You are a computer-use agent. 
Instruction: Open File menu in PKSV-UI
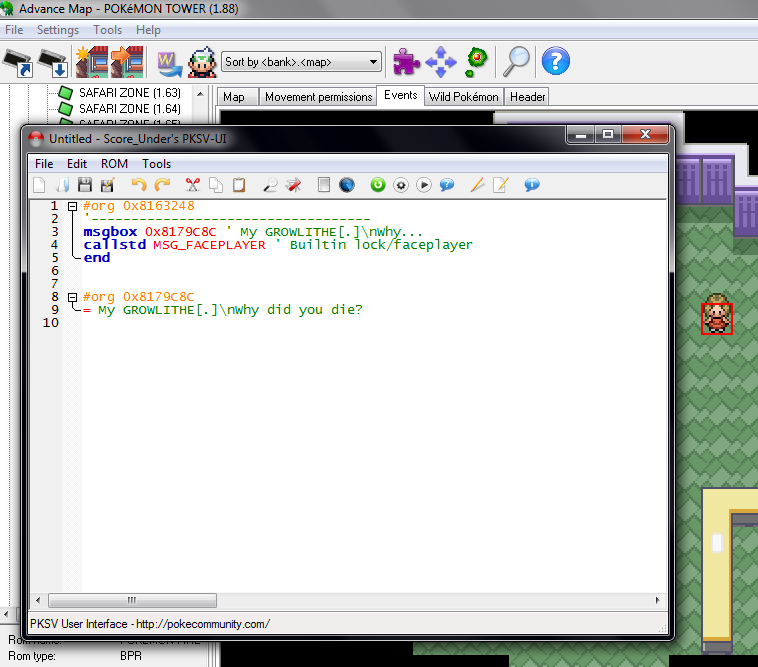44,164
